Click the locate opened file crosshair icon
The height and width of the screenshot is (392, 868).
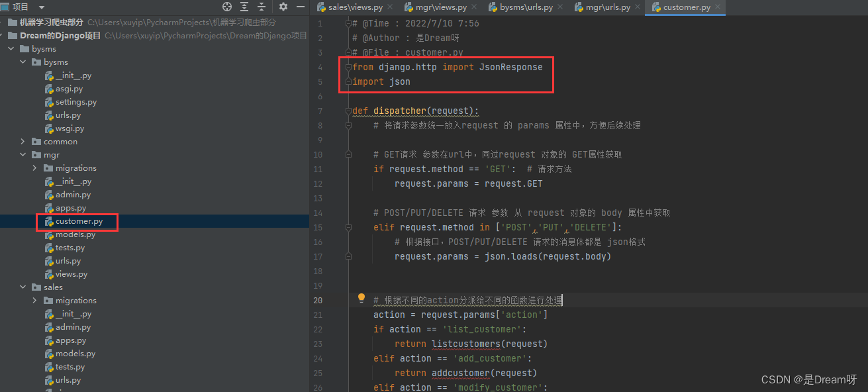(227, 7)
